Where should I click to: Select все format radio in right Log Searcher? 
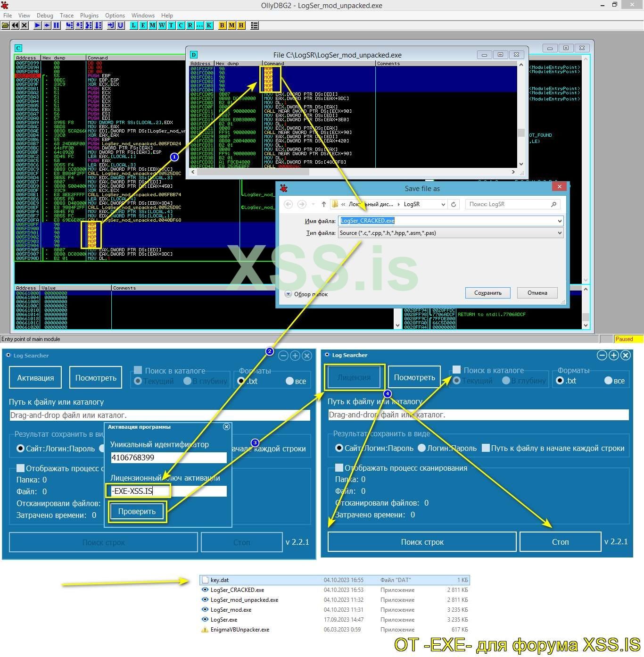point(608,381)
